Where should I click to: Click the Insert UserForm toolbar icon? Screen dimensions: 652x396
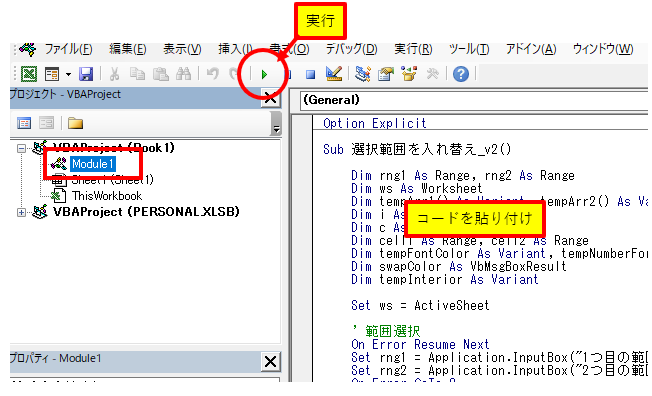point(52,74)
